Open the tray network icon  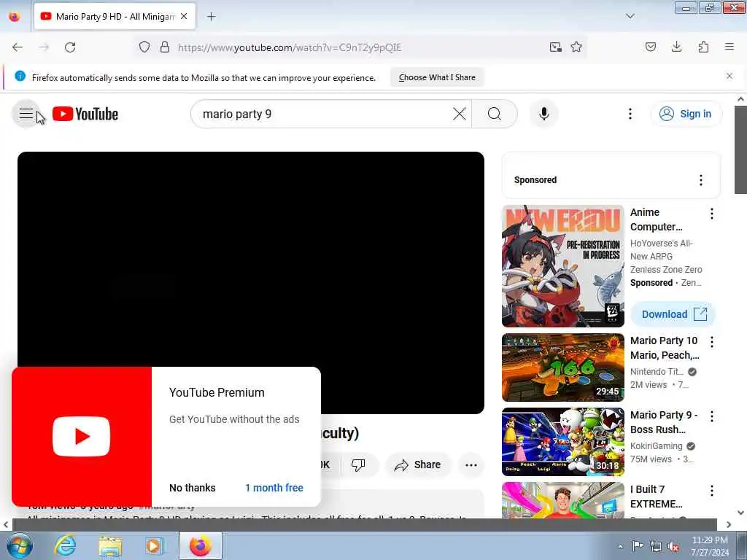[656, 546]
